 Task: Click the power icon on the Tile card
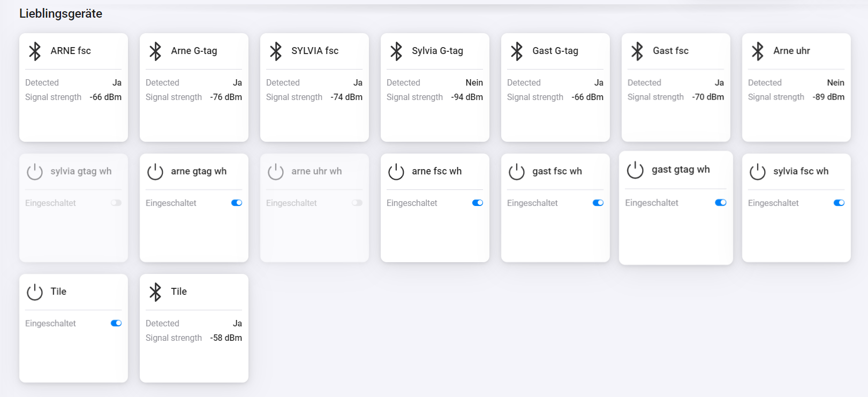[x=35, y=292]
